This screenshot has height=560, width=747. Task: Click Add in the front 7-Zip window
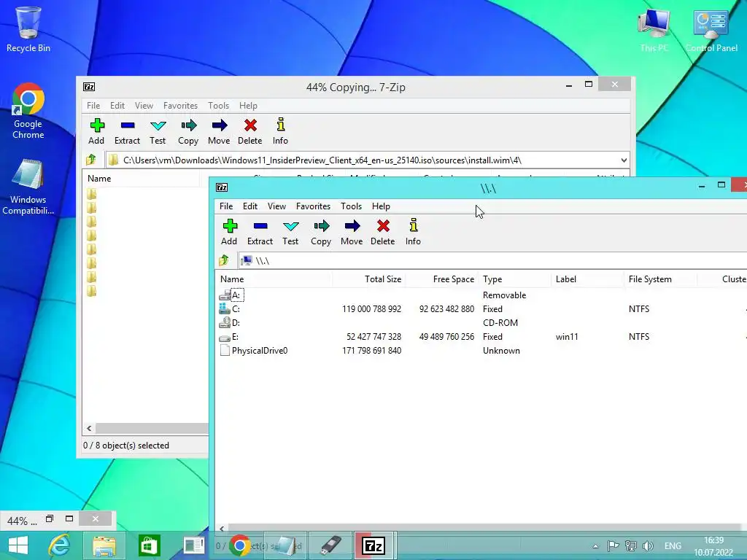229,232
